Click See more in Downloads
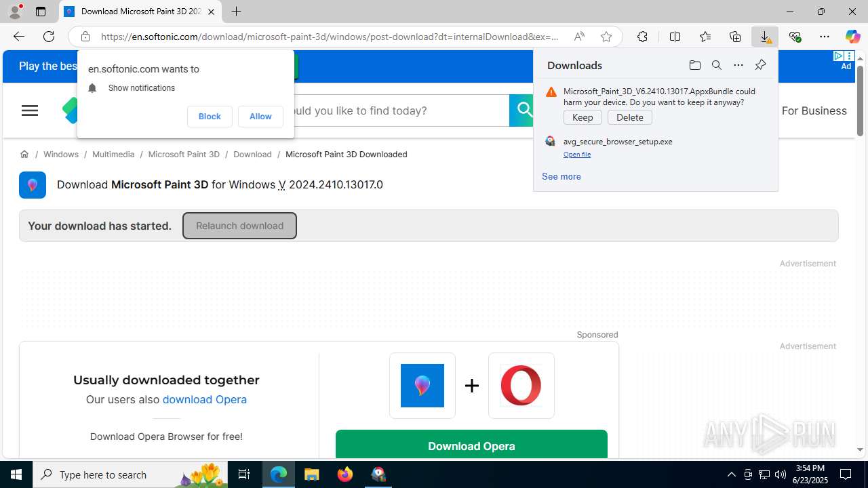This screenshot has width=868, height=488. pos(561,176)
